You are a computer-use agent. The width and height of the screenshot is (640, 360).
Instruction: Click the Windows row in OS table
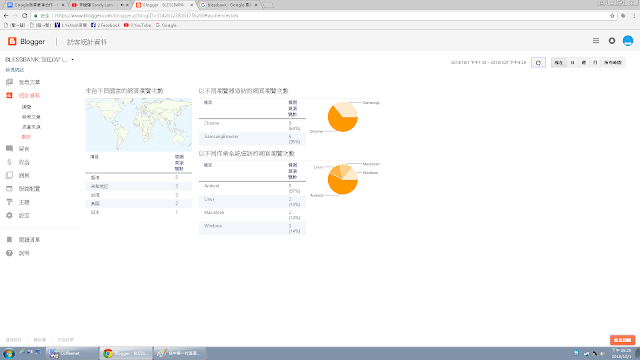[252, 228]
